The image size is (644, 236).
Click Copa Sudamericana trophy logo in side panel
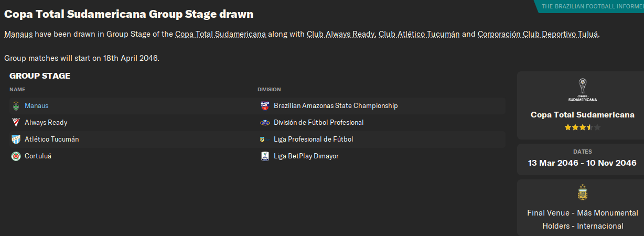tap(582, 90)
